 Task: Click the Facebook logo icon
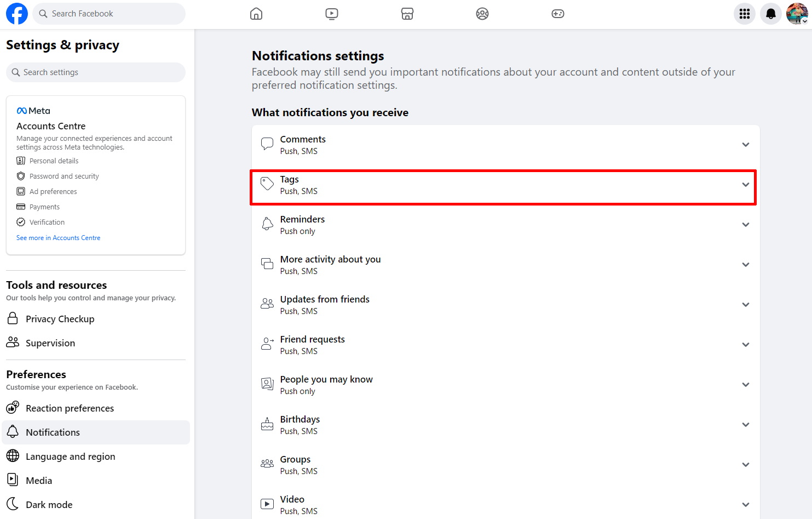16,14
